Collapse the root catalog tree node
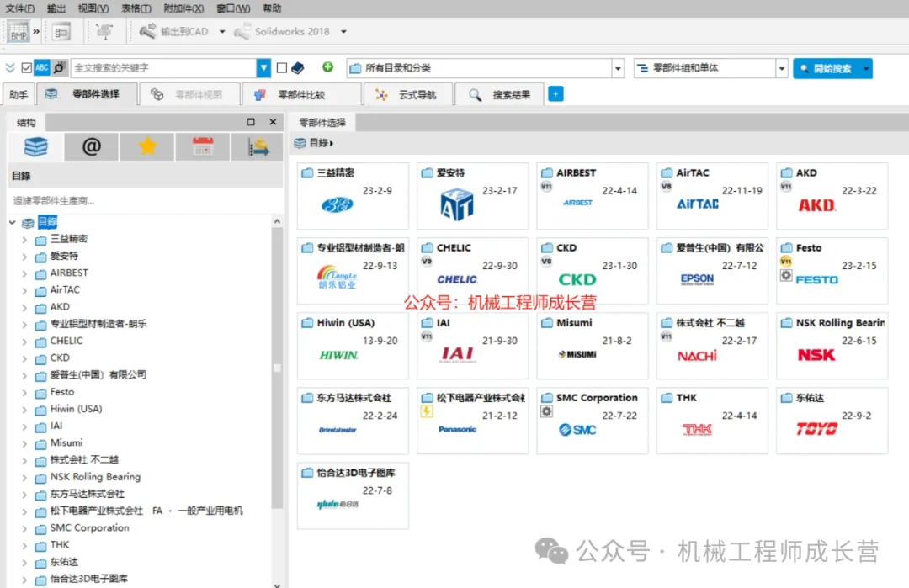Screen dimensions: 909x588 click(12, 222)
